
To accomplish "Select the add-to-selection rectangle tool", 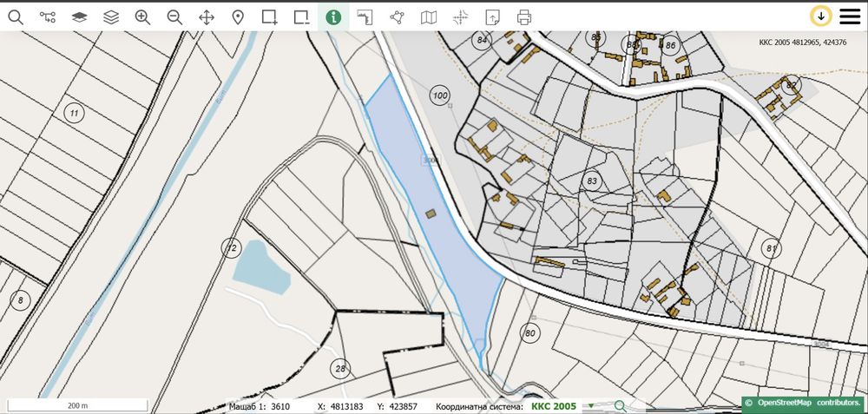I will (x=270, y=17).
